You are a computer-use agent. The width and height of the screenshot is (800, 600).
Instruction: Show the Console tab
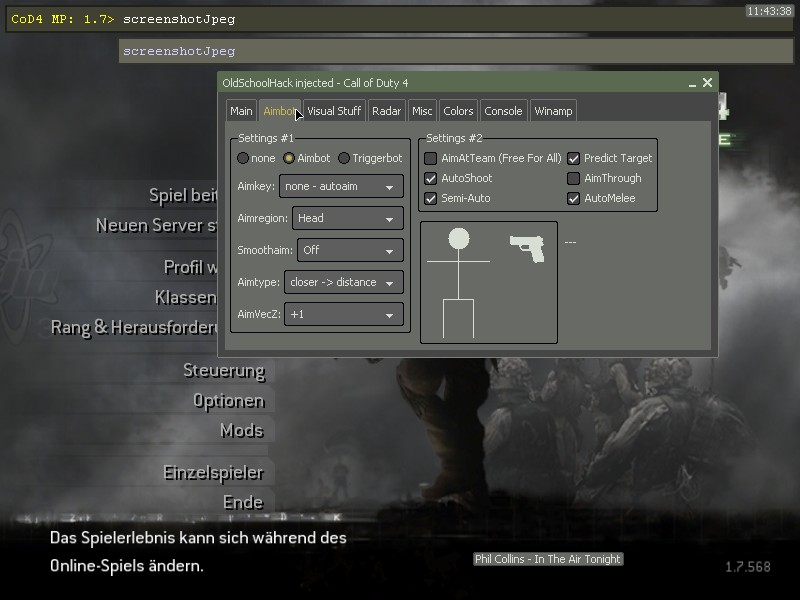click(503, 111)
